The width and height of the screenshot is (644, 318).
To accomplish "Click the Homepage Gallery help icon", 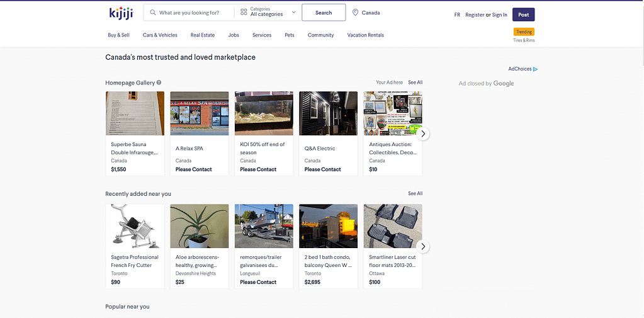I will (159, 82).
